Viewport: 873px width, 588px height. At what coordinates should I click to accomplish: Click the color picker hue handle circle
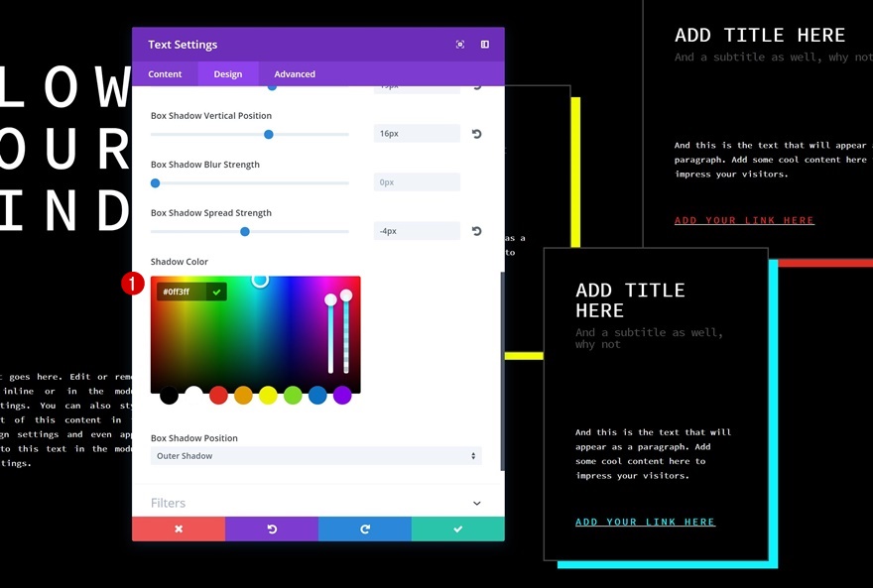click(x=260, y=280)
